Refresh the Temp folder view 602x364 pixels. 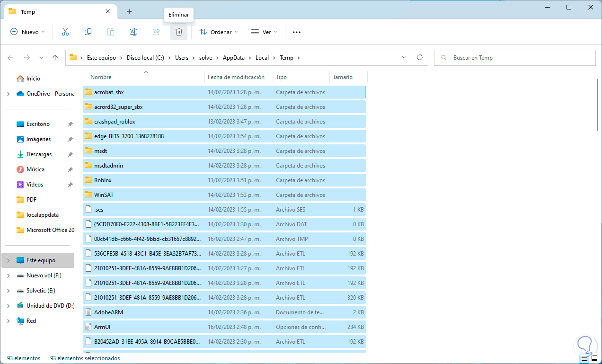coord(419,57)
